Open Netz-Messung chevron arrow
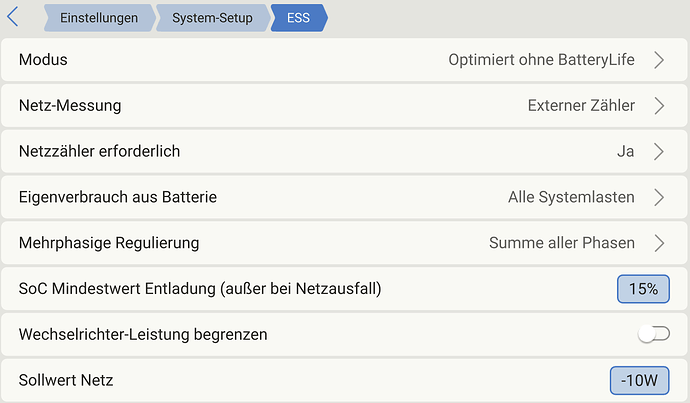 [x=659, y=106]
